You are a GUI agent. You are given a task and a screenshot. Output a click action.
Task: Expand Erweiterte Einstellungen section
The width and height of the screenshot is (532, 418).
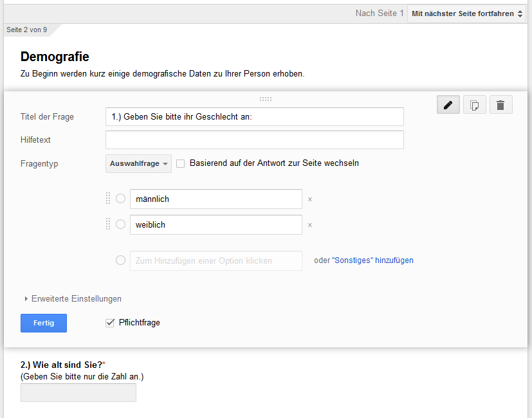click(73, 299)
